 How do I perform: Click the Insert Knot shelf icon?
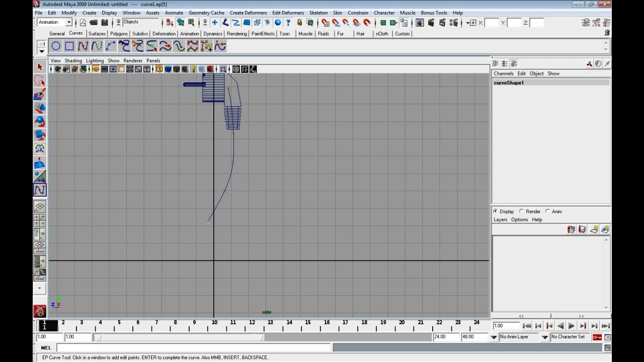pyautogui.click(x=151, y=46)
